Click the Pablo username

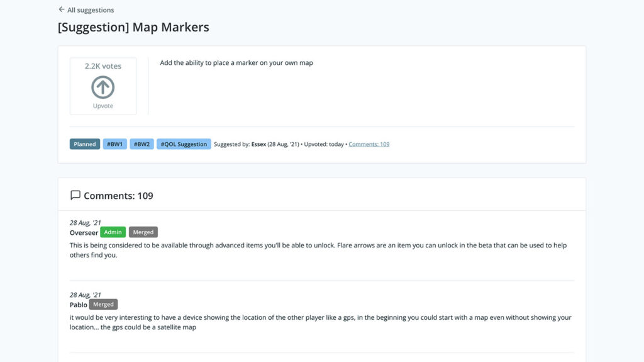(x=78, y=305)
